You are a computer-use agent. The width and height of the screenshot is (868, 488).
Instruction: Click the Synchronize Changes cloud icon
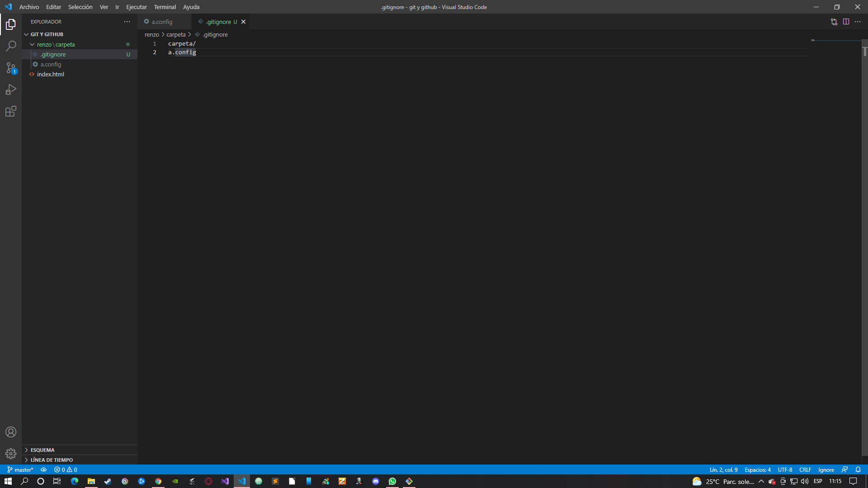point(44,469)
